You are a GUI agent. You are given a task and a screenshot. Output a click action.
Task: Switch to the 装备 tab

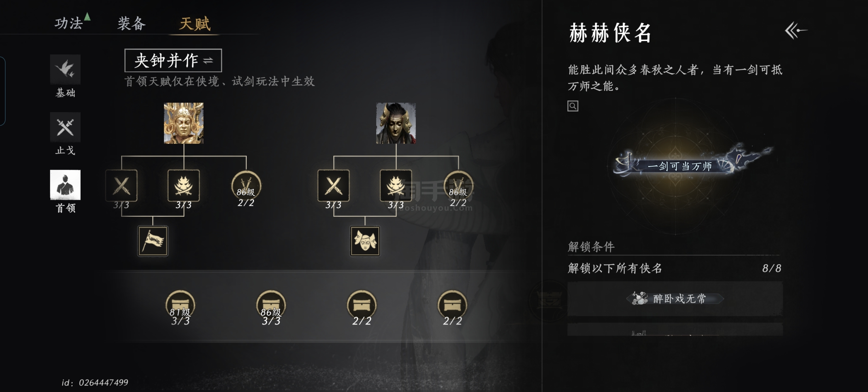[x=131, y=23]
